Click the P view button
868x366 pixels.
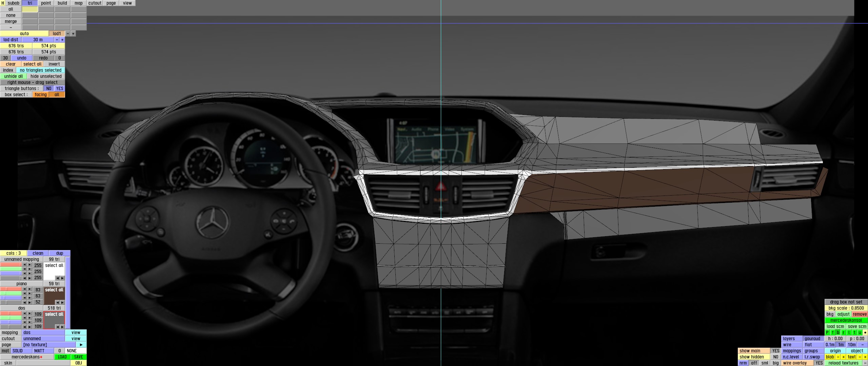coord(827,332)
